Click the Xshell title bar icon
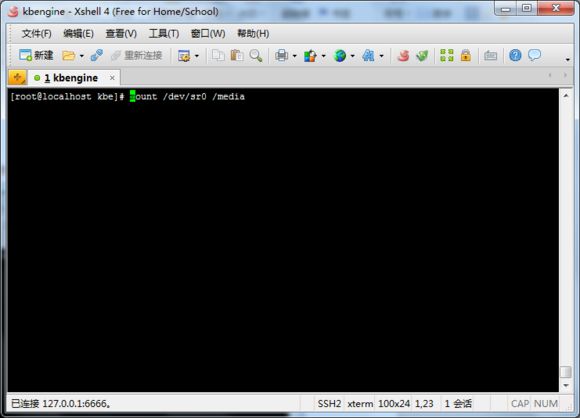 tap(13, 11)
